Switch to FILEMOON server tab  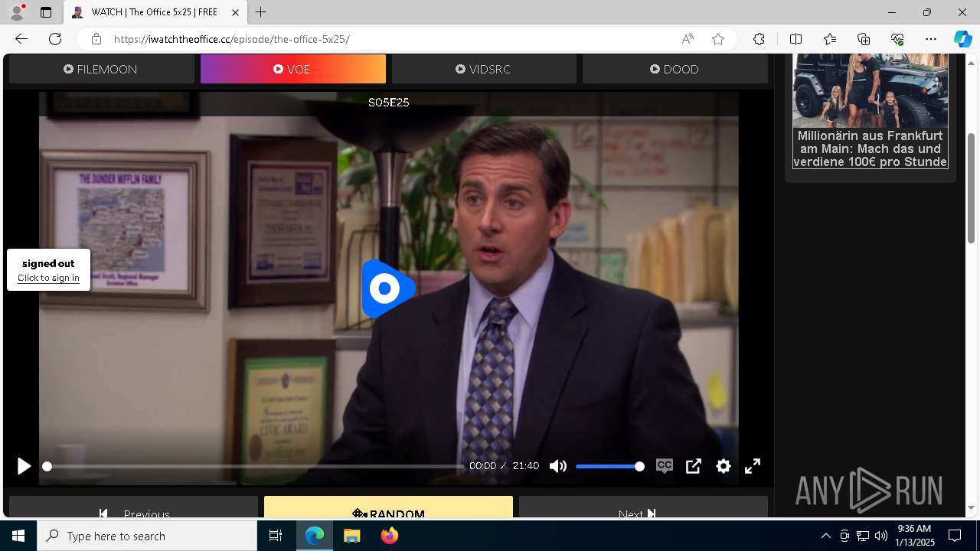pyautogui.click(x=101, y=69)
